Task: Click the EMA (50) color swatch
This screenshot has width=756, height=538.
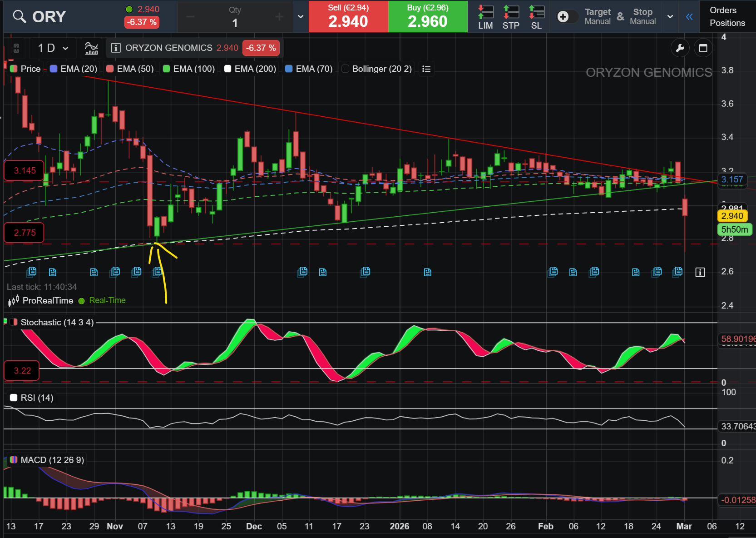Action: click(110, 69)
